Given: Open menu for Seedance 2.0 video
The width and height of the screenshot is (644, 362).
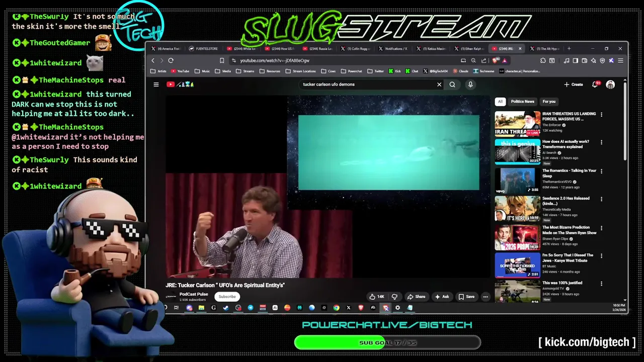Looking at the screenshot, I should pos(601,199).
